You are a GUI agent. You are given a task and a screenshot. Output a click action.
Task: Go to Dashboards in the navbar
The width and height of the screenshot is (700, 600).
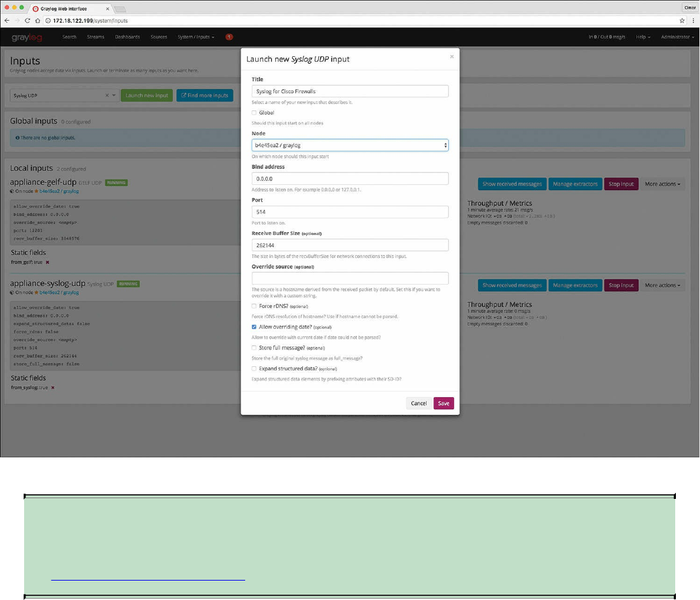[127, 37]
